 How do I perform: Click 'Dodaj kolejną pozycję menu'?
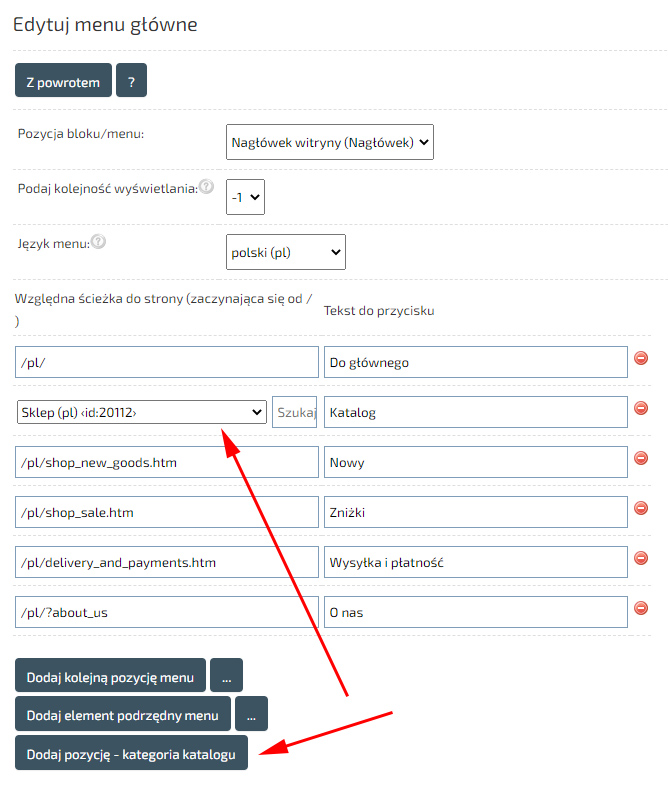[110, 677]
